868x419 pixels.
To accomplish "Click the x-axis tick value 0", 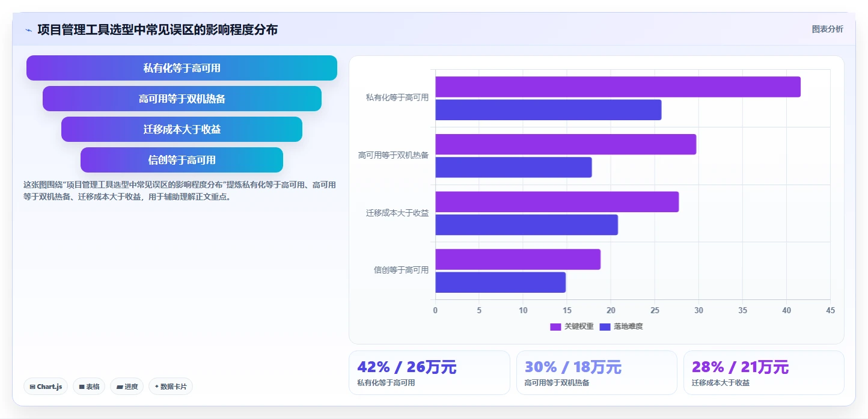I will coord(435,310).
